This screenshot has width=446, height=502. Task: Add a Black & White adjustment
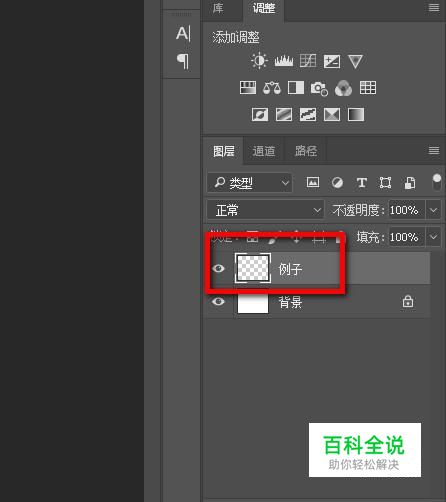(x=296, y=88)
